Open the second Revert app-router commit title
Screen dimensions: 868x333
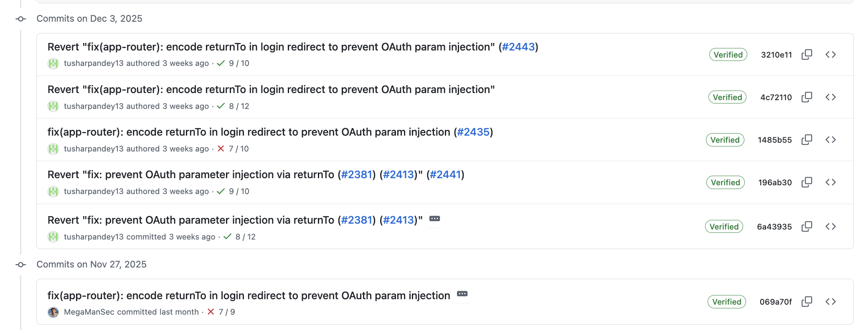271,89
